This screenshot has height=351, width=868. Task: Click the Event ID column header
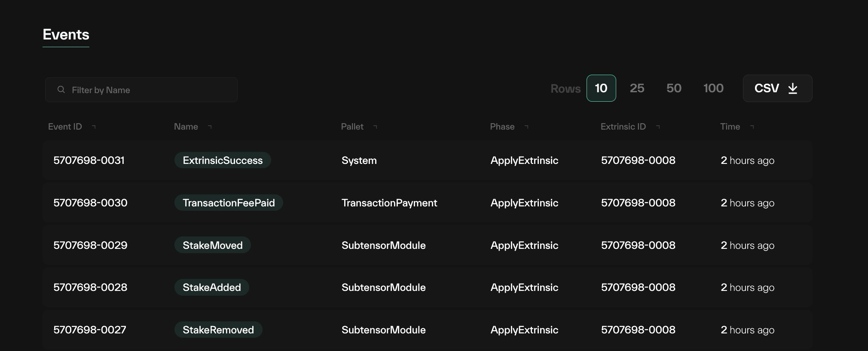(x=65, y=127)
